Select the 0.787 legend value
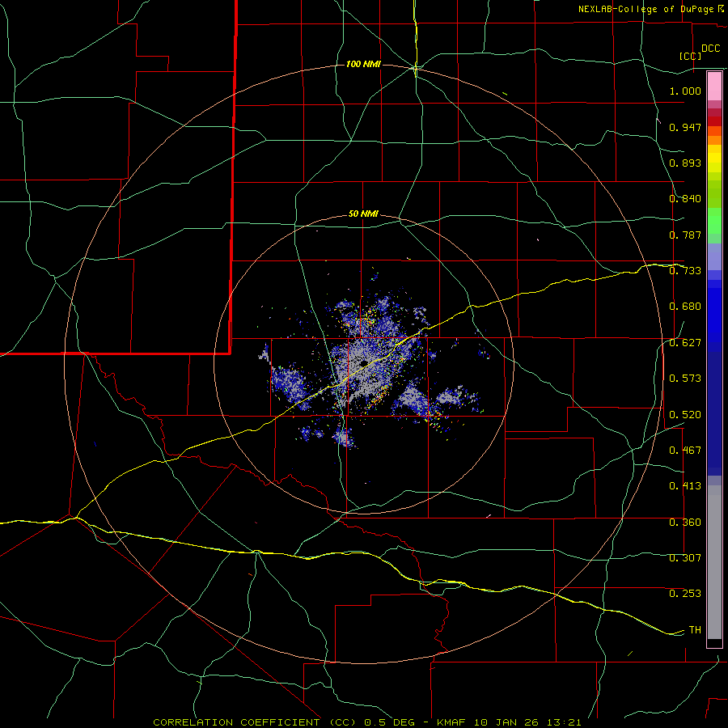This screenshot has width=728, height=728. 685,235
